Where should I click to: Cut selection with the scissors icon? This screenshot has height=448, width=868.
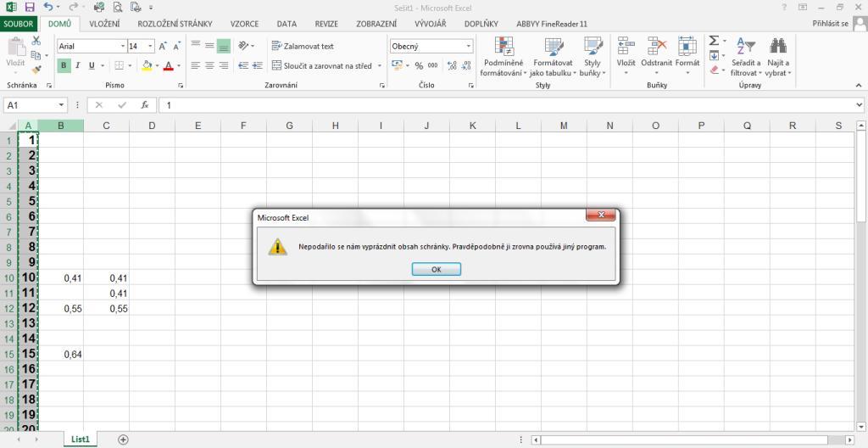36,41
